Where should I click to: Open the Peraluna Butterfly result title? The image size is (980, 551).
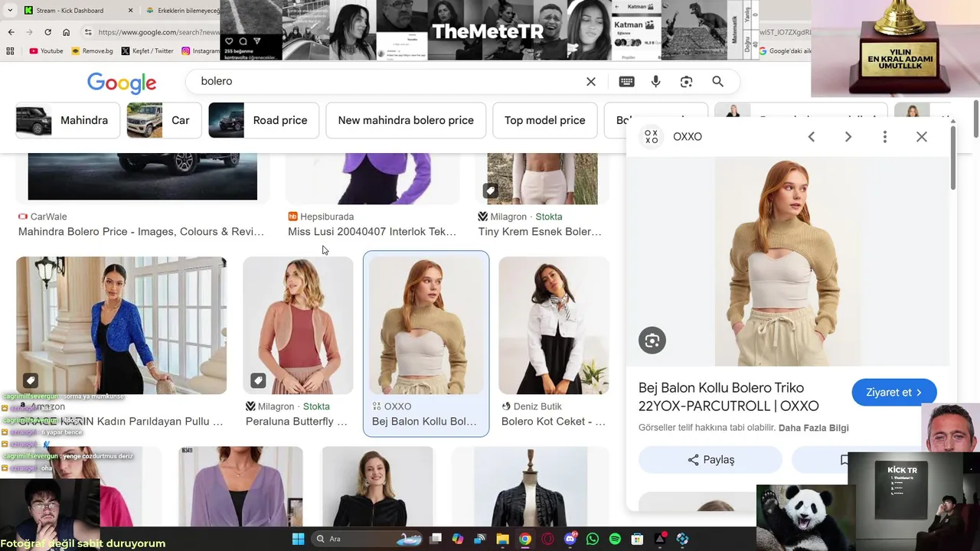tap(296, 422)
